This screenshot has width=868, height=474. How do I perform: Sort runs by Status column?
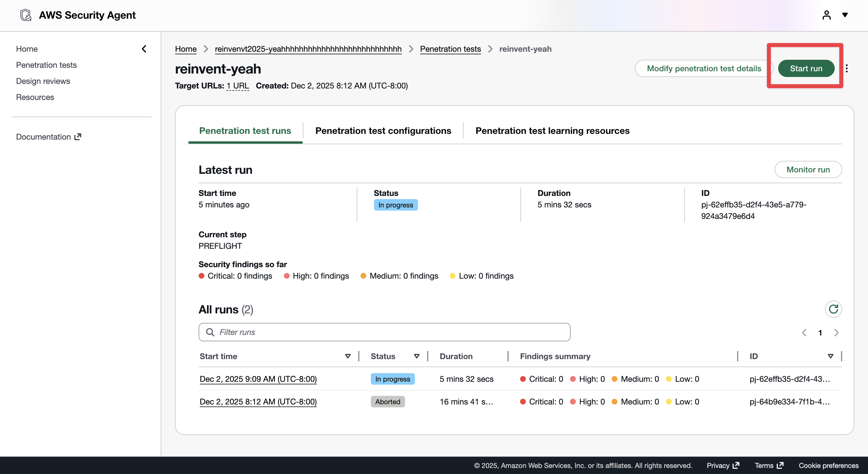click(x=416, y=356)
